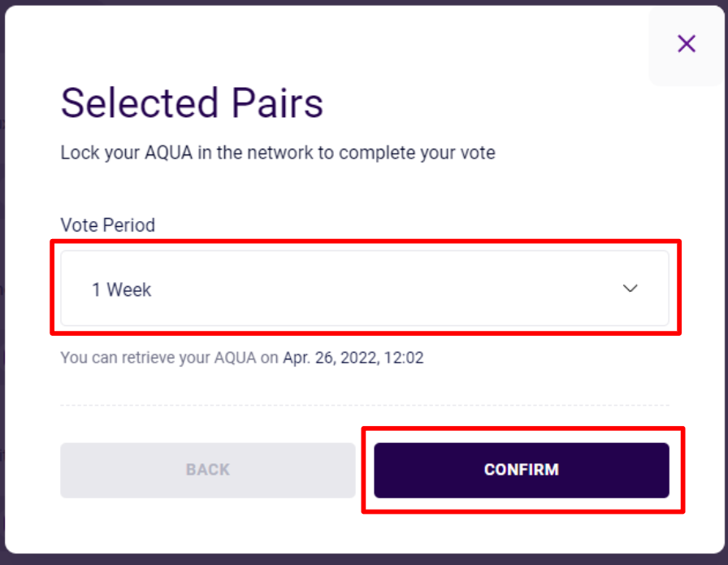Select the '1 Week' value text
This screenshot has height=565, width=728.
(122, 290)
